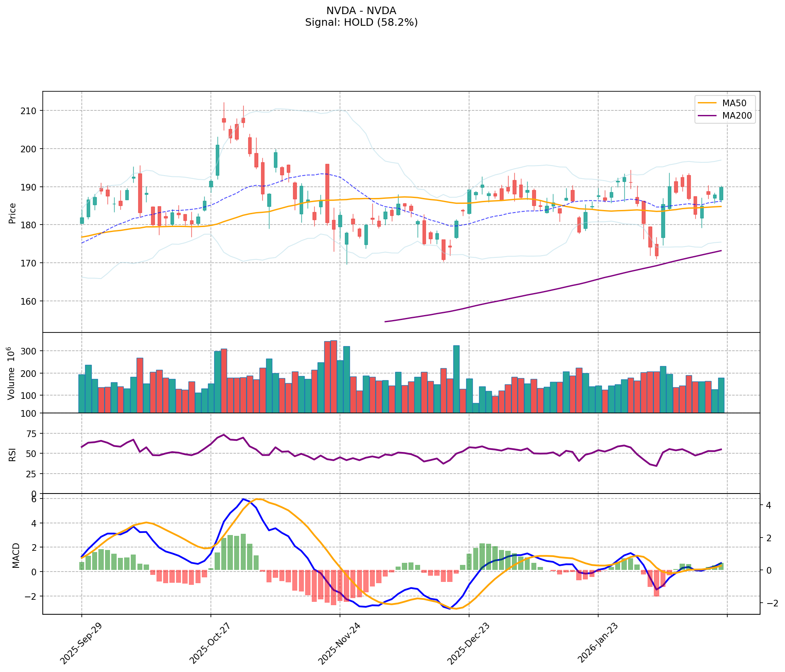Click the NVDA - NVDA chart title
785x672 pixels.
pyautogui.click(x=361, y=11)
